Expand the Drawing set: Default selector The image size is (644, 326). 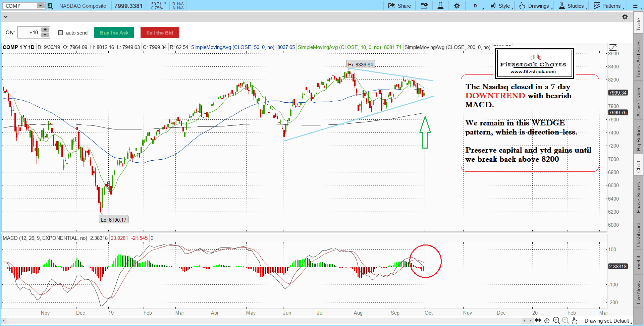tap(607, 321)
